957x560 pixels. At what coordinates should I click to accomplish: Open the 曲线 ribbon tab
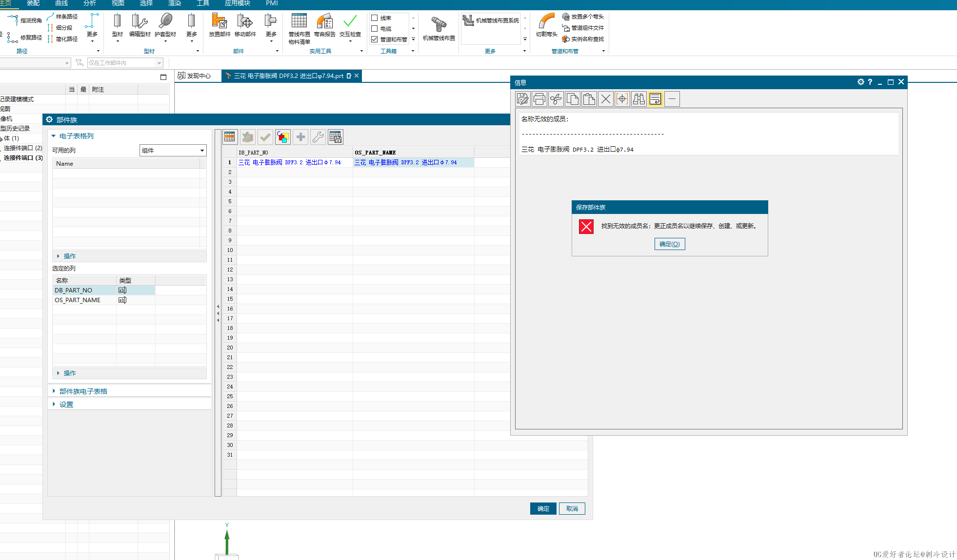pyautogui.click(x=61, y=3)
